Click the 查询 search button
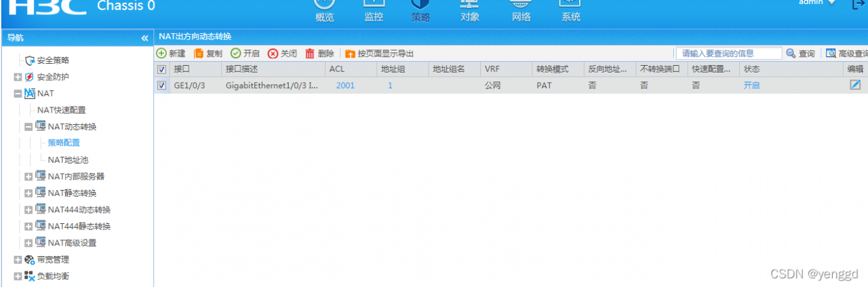The image size is (868, 287). (801, 54)
